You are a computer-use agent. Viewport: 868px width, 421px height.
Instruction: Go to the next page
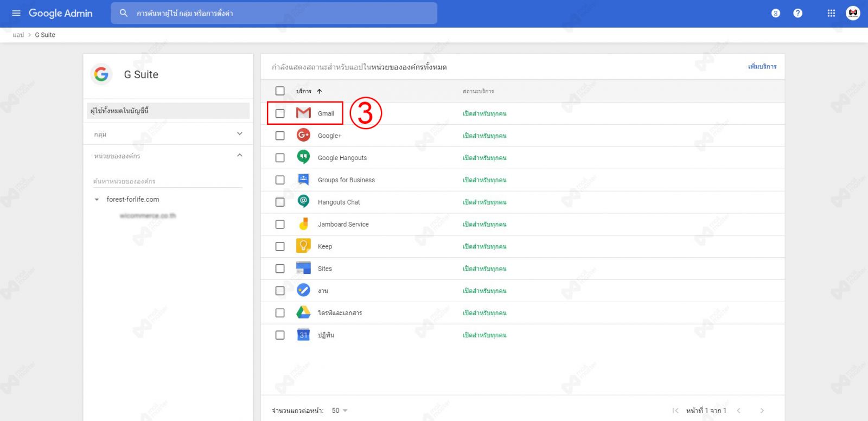pos(762,411)
